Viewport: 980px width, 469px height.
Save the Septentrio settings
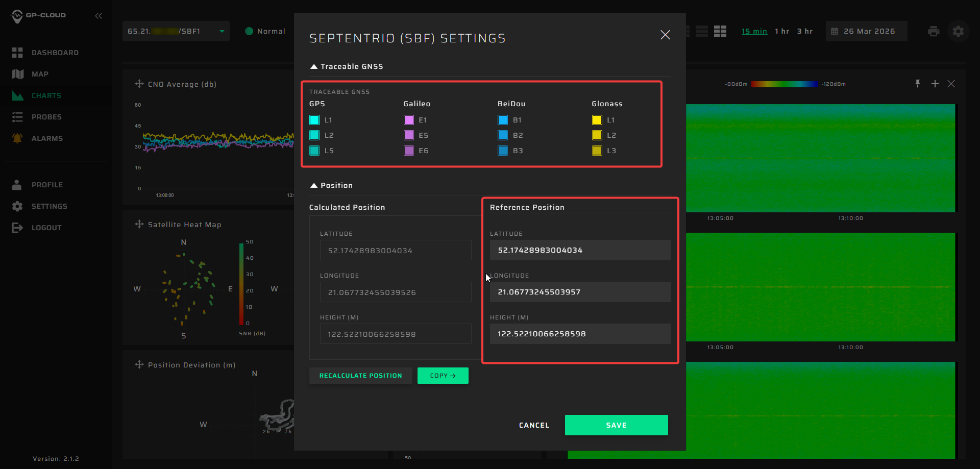617,425
